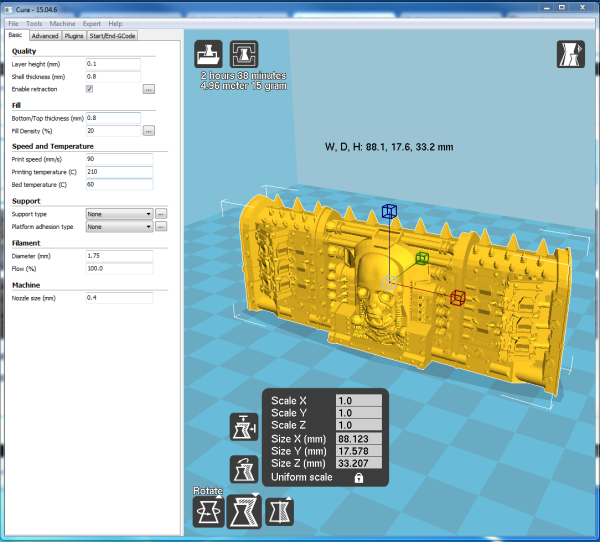This screenshot has width=600, height=542.
Task: Select the Mirror tool icon
Action: click(x=279, y=511)
